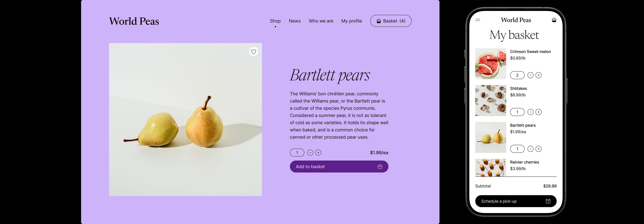Click minus for Crimson Sweet melon
Image resolution: width=644 pixels, height=224 pixels.
pyautogui.click(x=530, y=75)
